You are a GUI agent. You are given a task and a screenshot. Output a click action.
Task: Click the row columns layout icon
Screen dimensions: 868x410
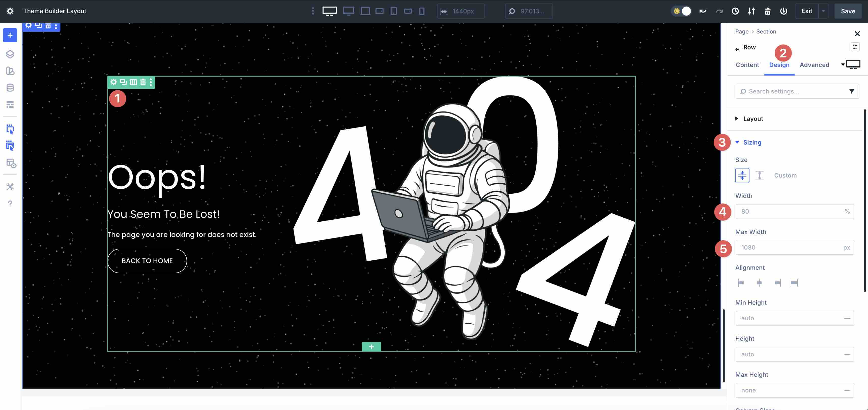[133, 82]
